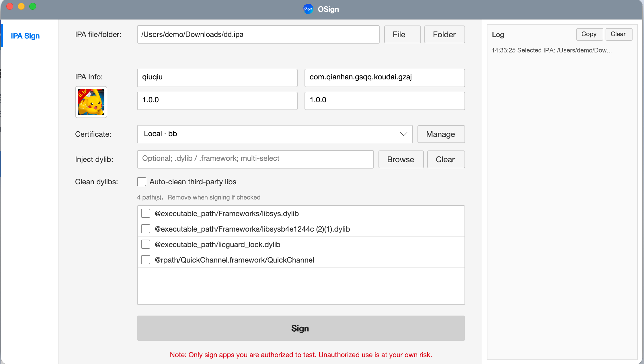The height and width of the screenshot is (364, 644).
Task: Copy the log contents
Action: coord(590,34)
